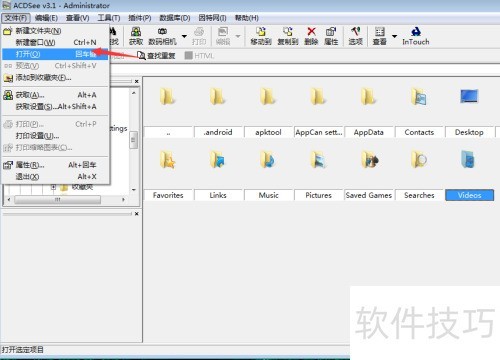Click the Videos folder name label
500x360 pixels.
click(469, 195)
